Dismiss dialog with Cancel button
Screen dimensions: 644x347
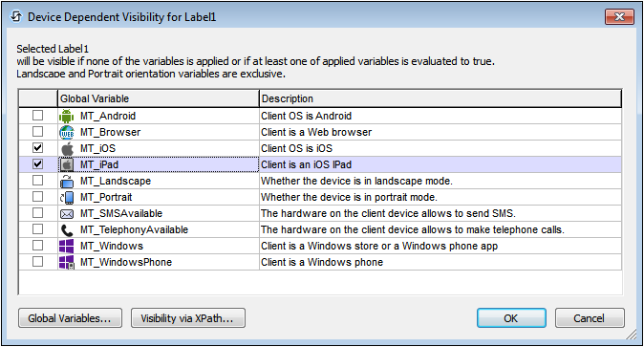click(590, 318)
